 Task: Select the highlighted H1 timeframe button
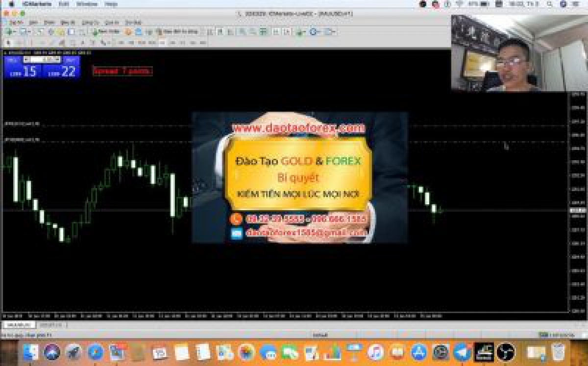pyautogui.click(x=162, y=43)
